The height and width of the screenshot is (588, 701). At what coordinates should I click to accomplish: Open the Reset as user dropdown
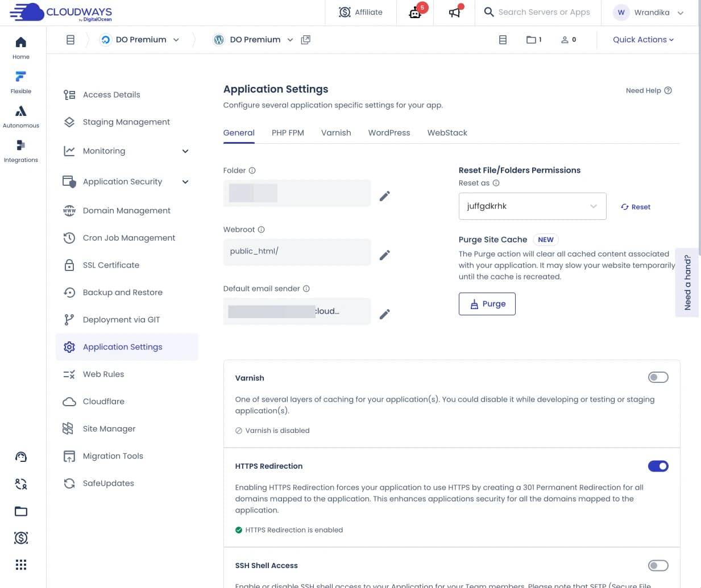coord(532,206)
